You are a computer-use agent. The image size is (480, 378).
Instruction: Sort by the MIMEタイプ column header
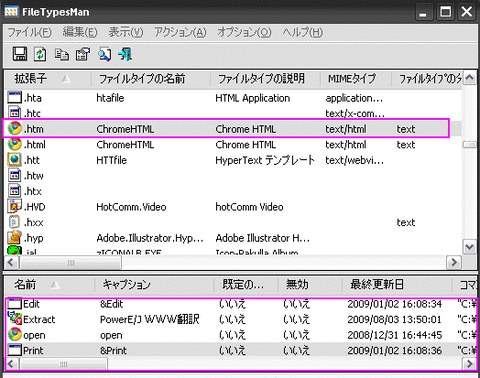coord(356,79)
